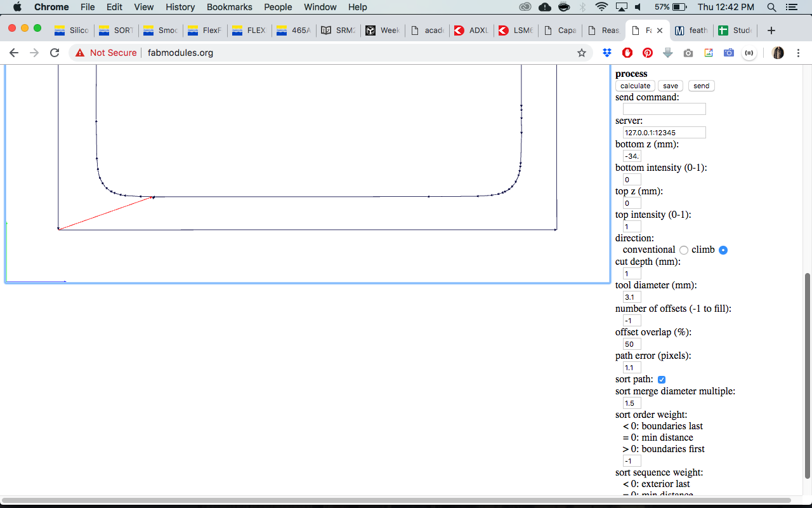This screenshot has height=508, width=812.
Task: Open the Apple menu
Action: [17, 7]
